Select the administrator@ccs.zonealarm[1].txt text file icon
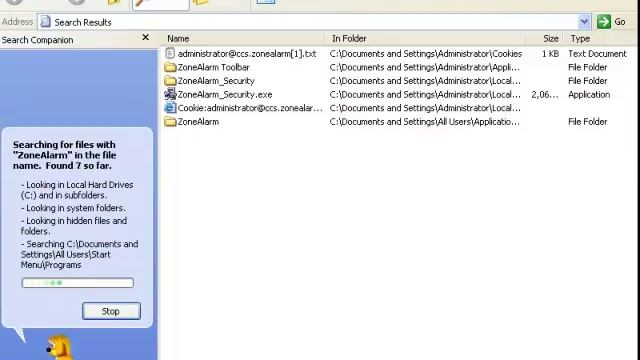The width and height of the screenshot is (640, 360). [170, 53]
